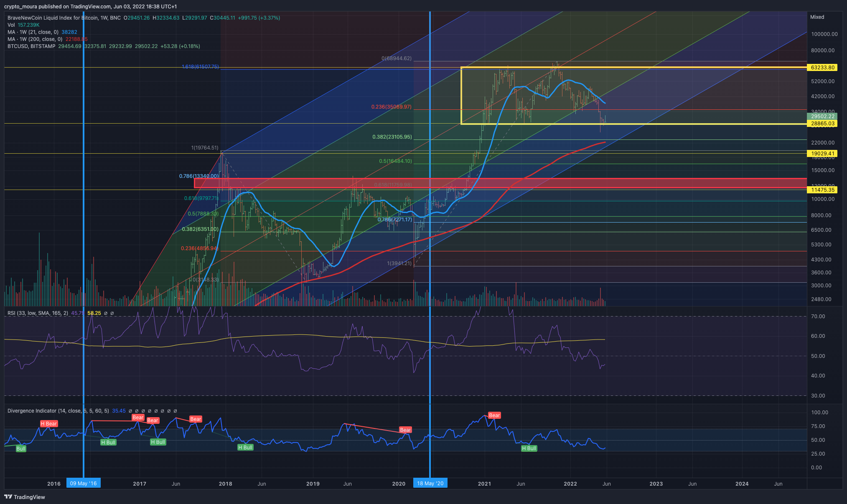The image size is (847, 504).
Task: Click the 0.236(35089.97) Fibonacci label
Action: pos(392,107)
